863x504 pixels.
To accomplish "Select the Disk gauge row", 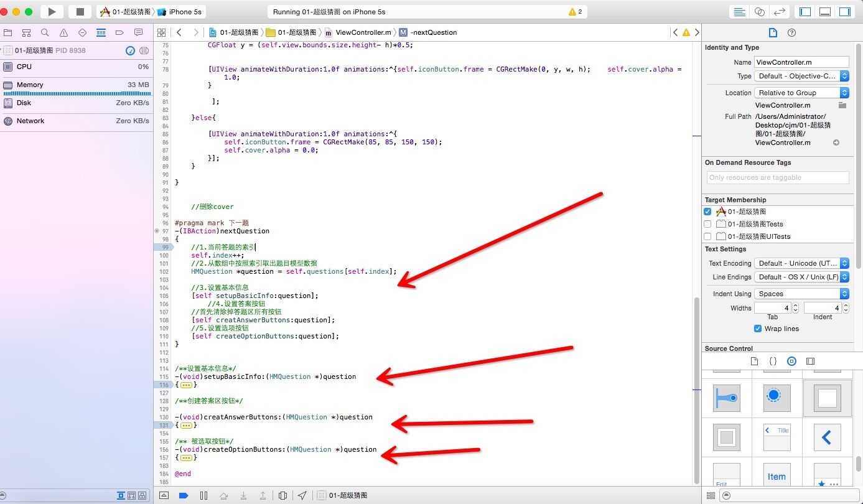I will point(77,103).
